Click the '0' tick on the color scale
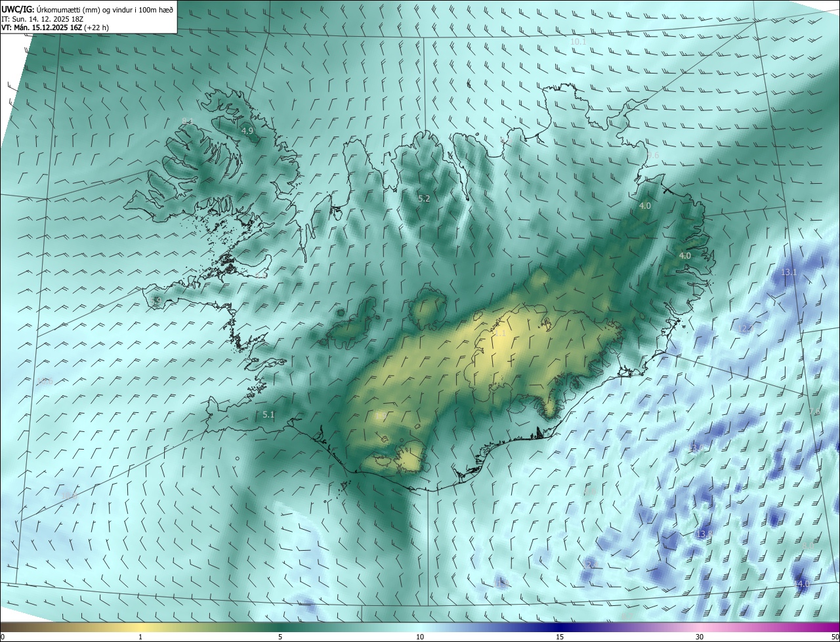This screenshot has height=642, width=840. 3,637
